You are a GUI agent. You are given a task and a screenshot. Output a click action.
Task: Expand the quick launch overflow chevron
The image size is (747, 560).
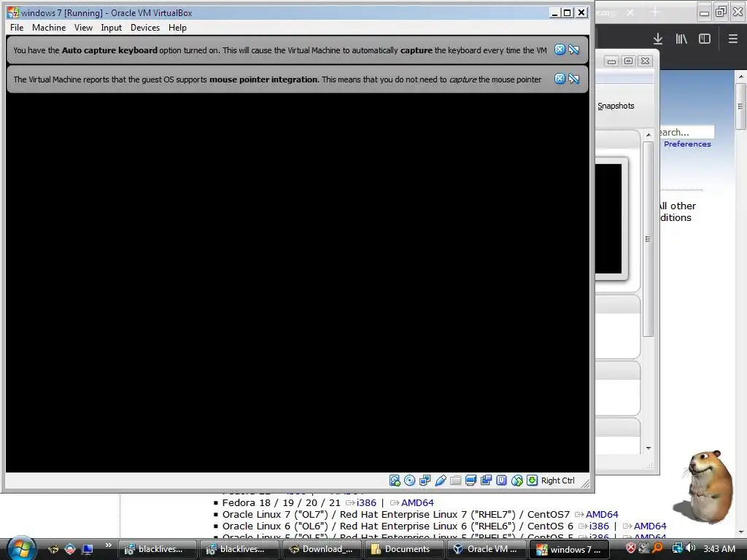(108, 545)
